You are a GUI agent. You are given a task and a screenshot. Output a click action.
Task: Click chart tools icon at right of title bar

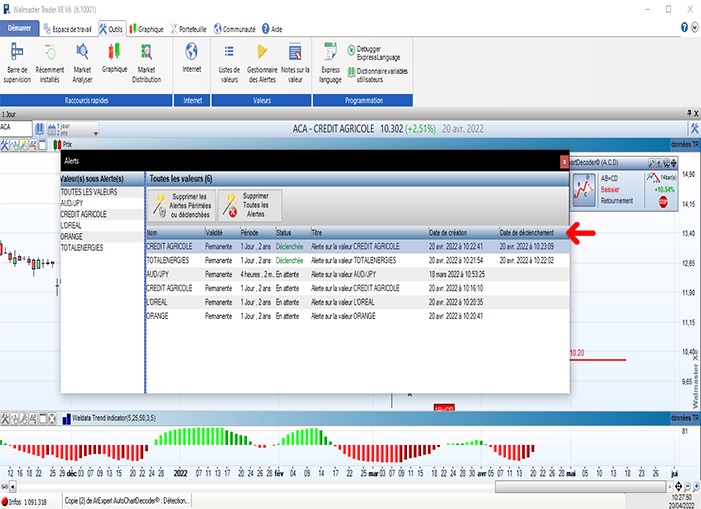tap(694, 129)
